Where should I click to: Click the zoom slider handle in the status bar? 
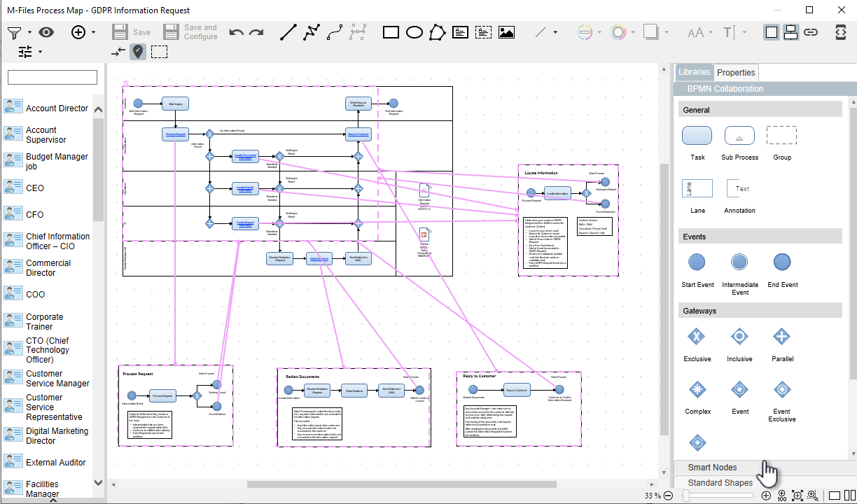[x=687, y=496]
